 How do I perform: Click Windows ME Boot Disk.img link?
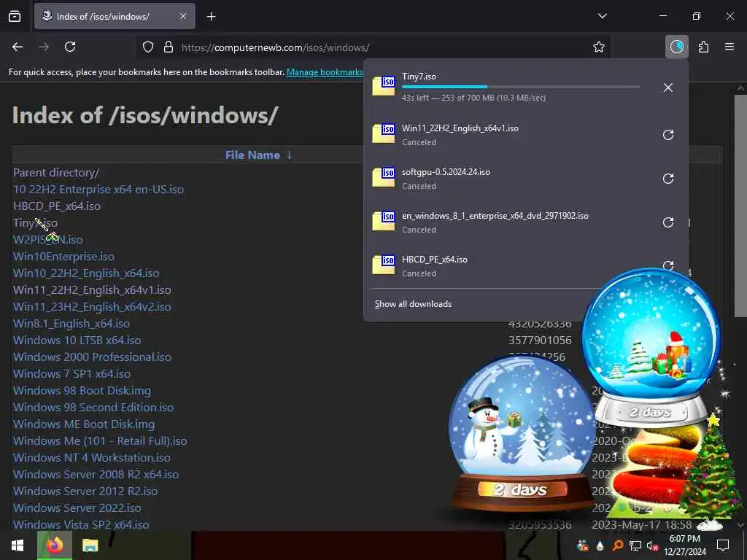[x=84, y=424]
